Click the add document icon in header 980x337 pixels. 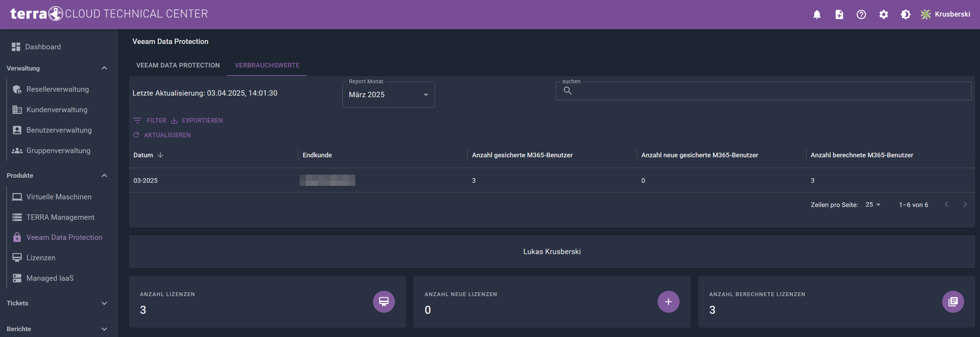839,14
